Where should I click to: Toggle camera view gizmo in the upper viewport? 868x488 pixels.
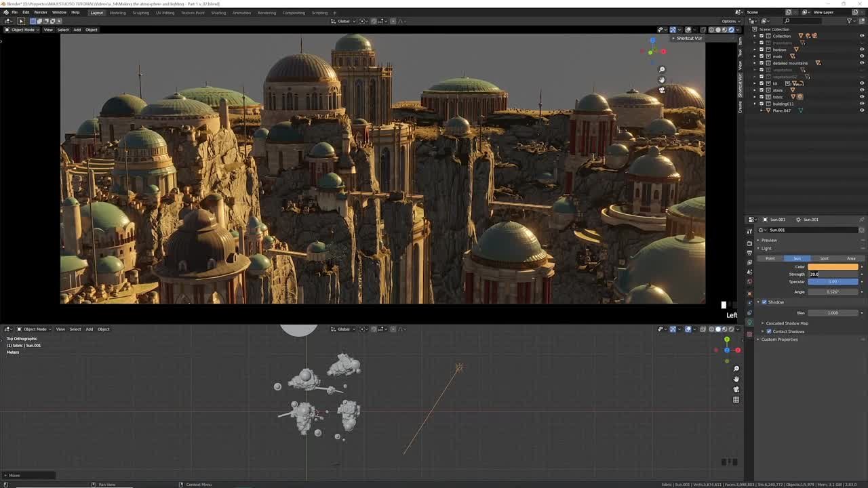tap(662, 89)
